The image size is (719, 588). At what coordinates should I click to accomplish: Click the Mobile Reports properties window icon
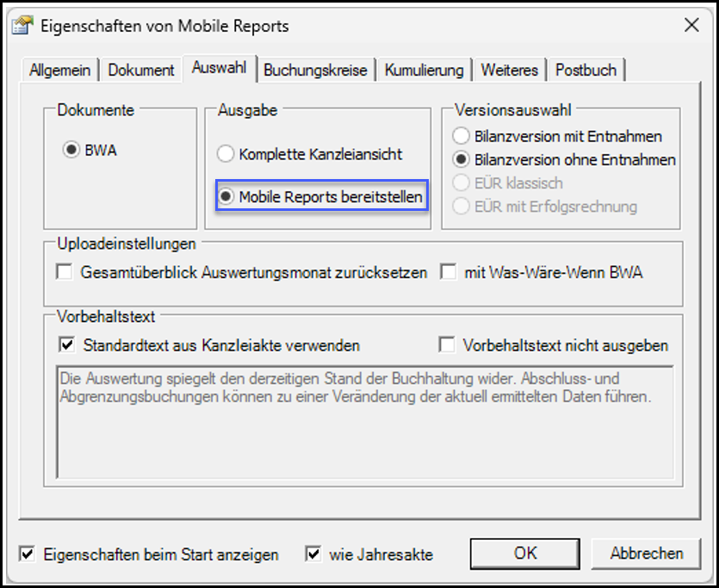pos(22,26)
